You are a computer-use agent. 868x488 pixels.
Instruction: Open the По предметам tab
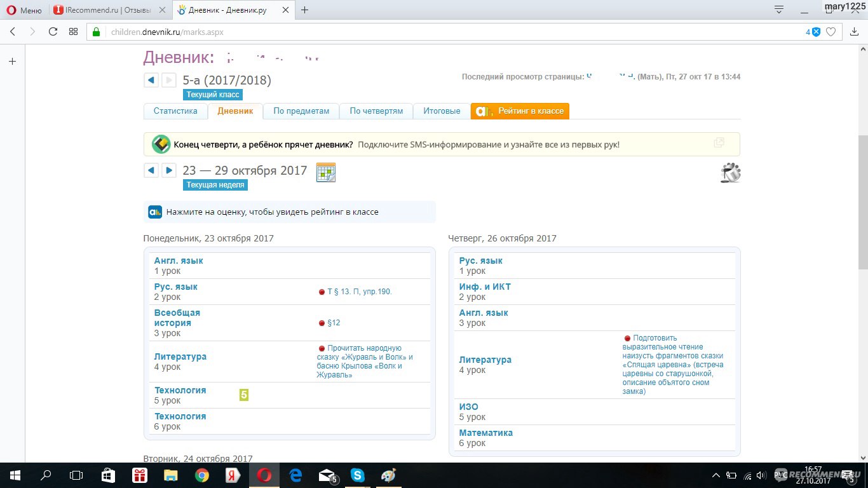(301, 111)
